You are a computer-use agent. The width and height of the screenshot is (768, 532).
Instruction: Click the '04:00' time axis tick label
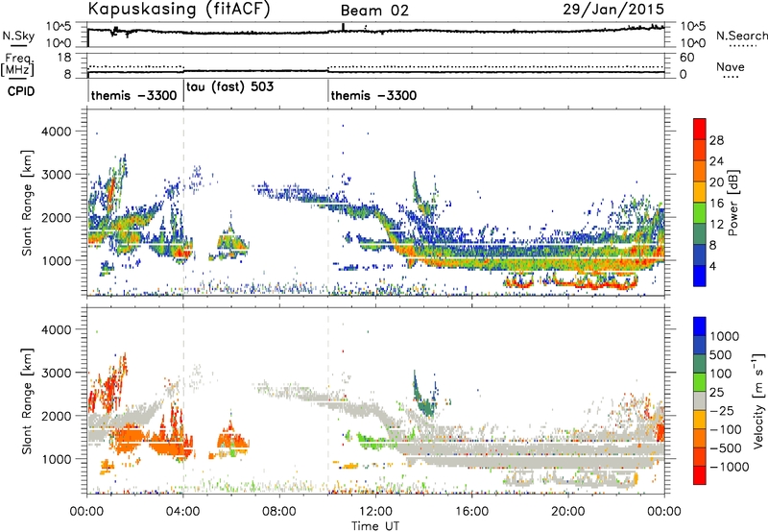[182, 512]
